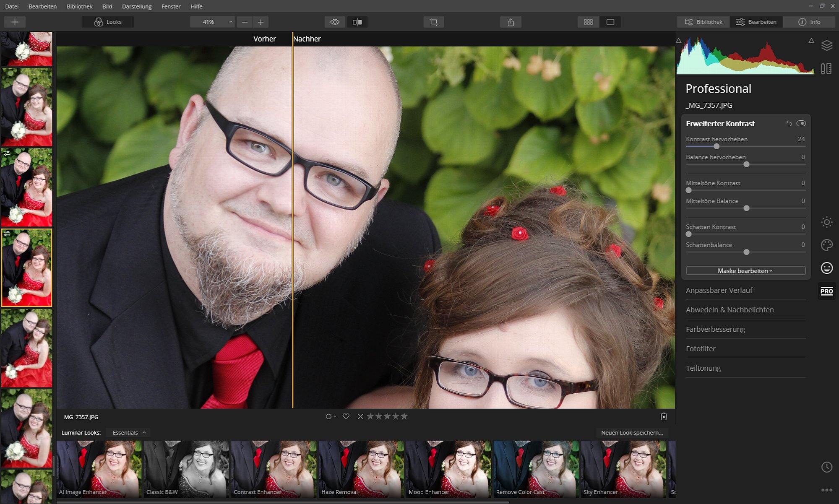
Task: Collapse the Erweiterter Kontrast header
Action: pyautogui.click(x=720, y=123)
